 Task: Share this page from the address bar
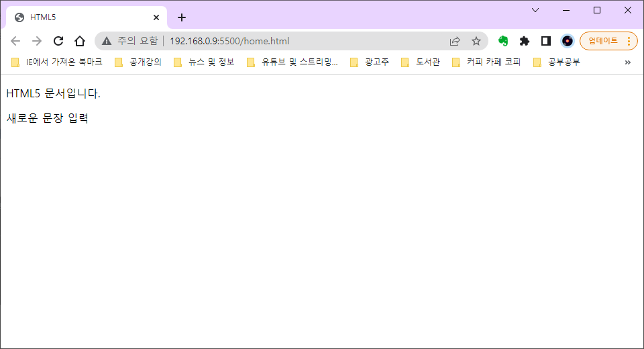pyautogui.click(x=455, y=41)
